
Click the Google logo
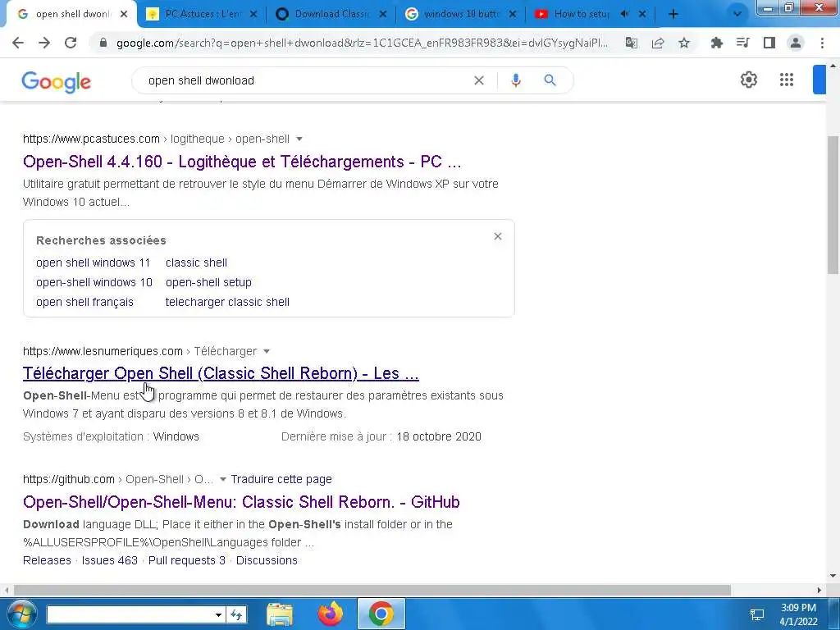57,82
